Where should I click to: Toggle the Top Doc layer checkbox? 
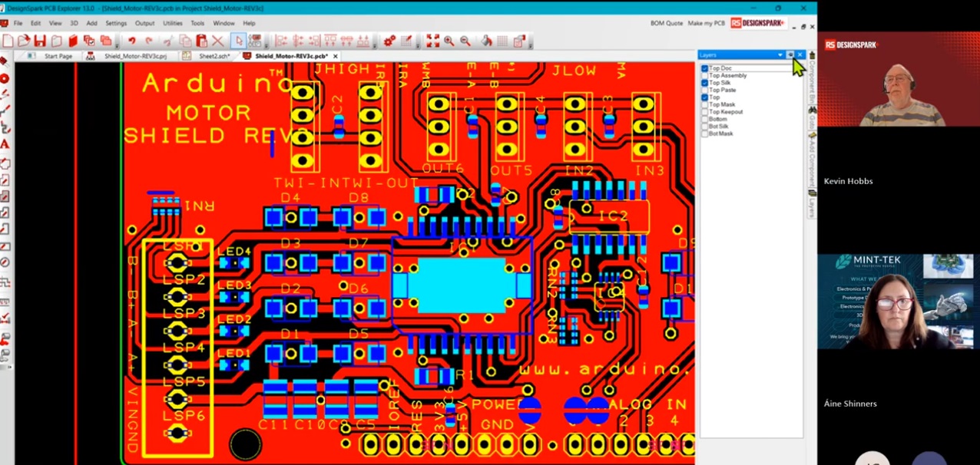click(x=705, y=68)
